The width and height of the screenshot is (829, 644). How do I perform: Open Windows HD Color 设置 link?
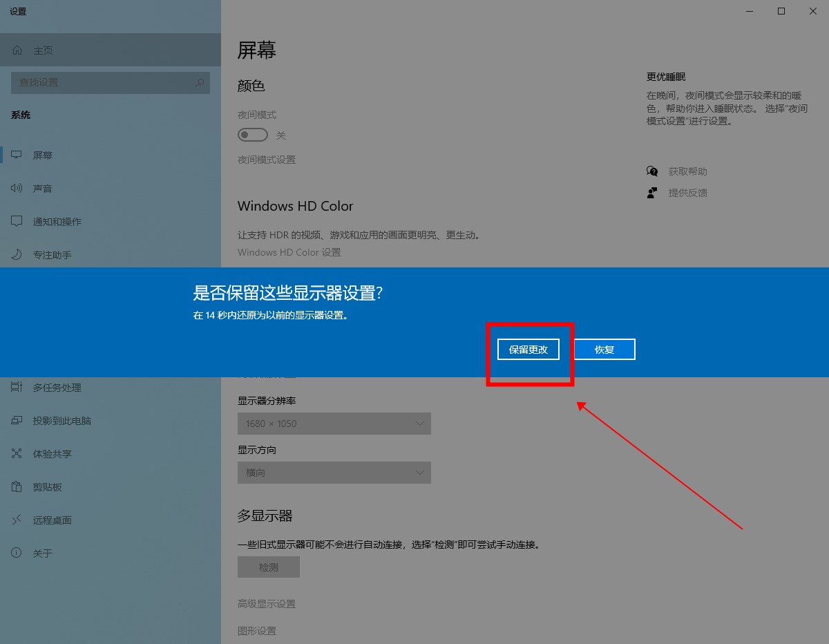[x=289, y=252]
